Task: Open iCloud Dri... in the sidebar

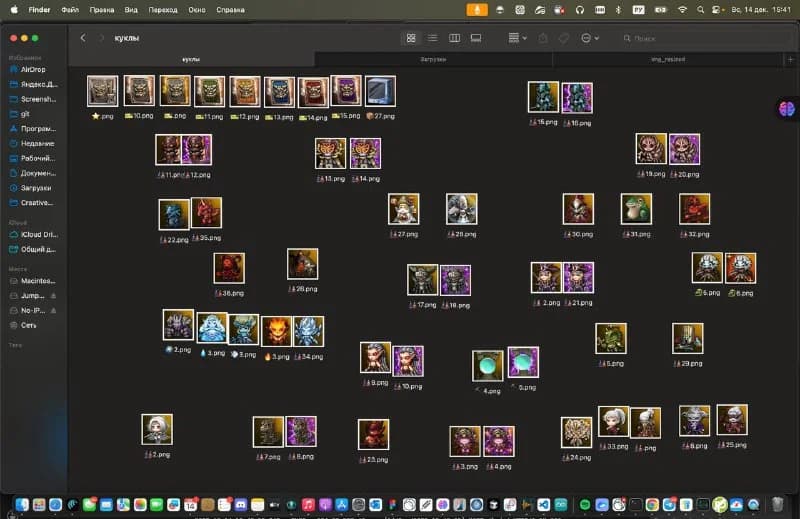Action: click(33, 235)
